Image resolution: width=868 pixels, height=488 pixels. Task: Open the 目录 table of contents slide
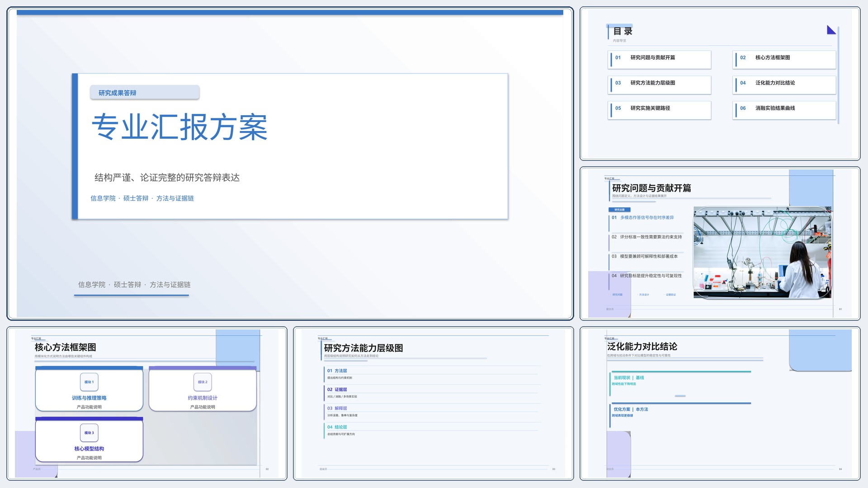point(720,84)
